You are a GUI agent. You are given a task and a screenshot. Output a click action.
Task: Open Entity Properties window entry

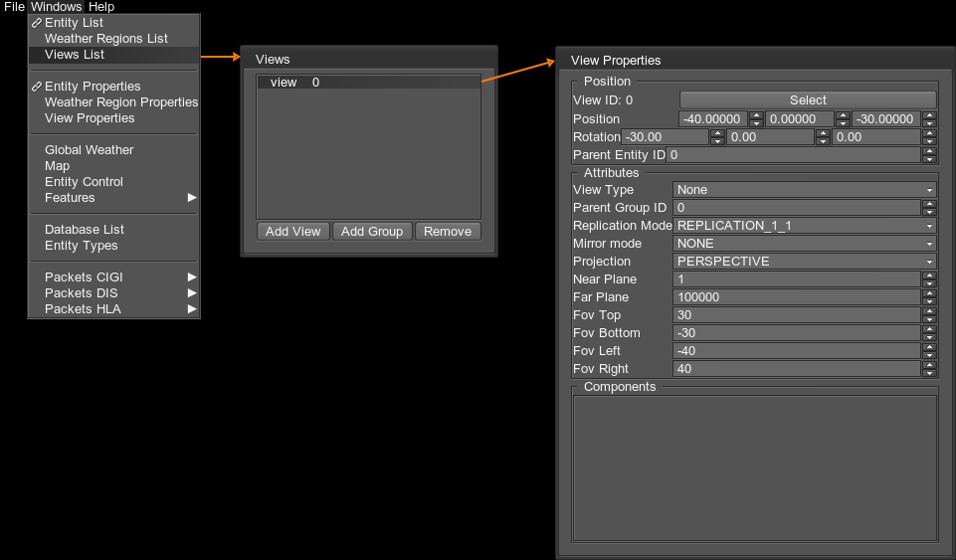(93, 87)
